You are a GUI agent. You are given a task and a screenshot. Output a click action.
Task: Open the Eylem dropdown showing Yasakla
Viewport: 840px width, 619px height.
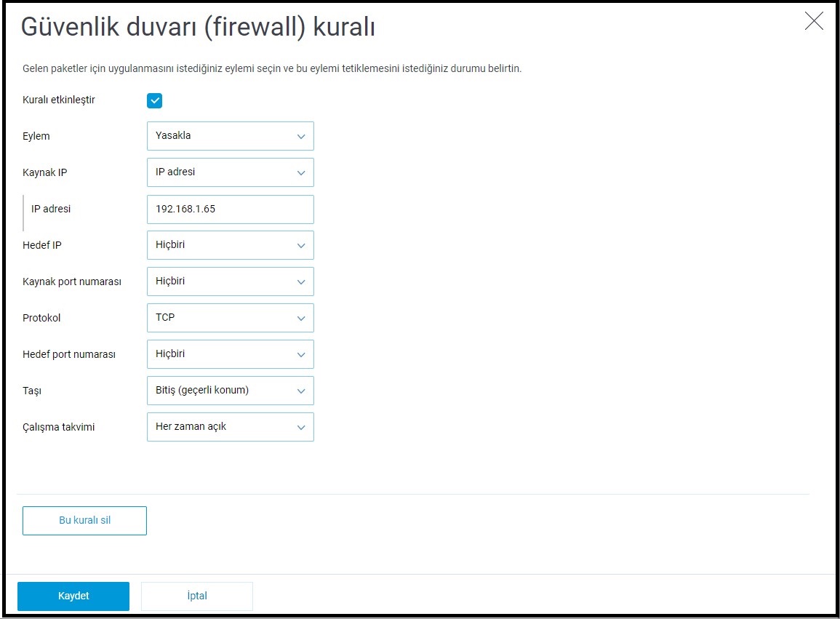(230, 136)
